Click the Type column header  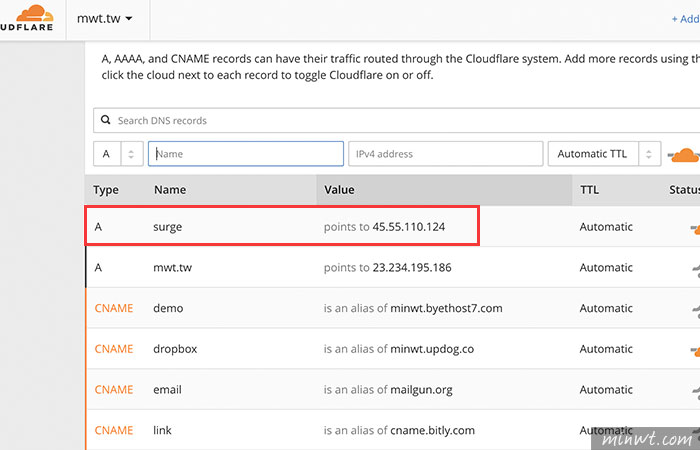click(106, 190)
